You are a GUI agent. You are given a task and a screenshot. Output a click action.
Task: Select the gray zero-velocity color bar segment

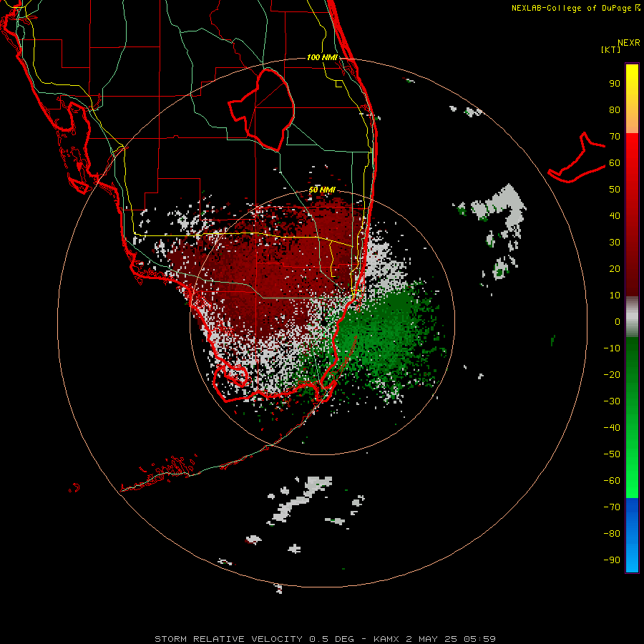coord(632,317)
